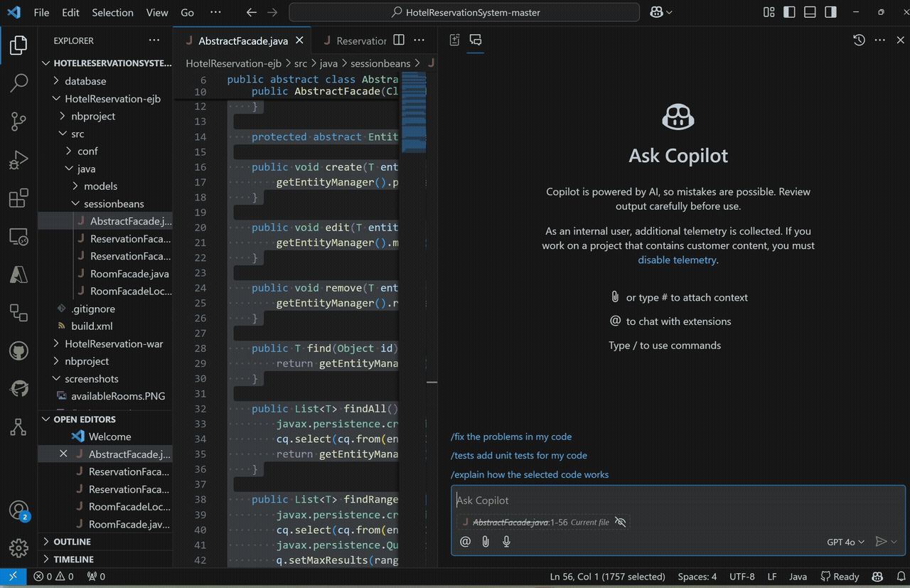Click the /fix problems suggestion
Screen dimensions: 910x588
click(511, 437)
